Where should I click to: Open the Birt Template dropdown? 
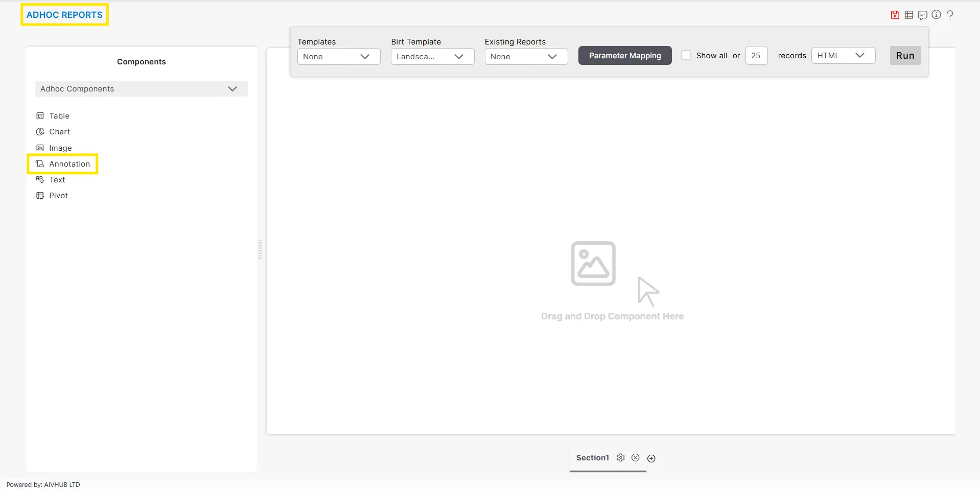coord(432,57)
